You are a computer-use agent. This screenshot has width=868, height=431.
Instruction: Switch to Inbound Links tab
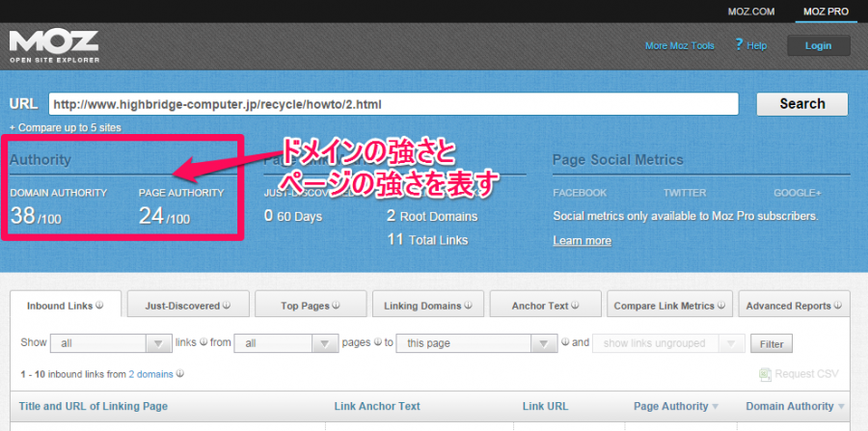66,304
